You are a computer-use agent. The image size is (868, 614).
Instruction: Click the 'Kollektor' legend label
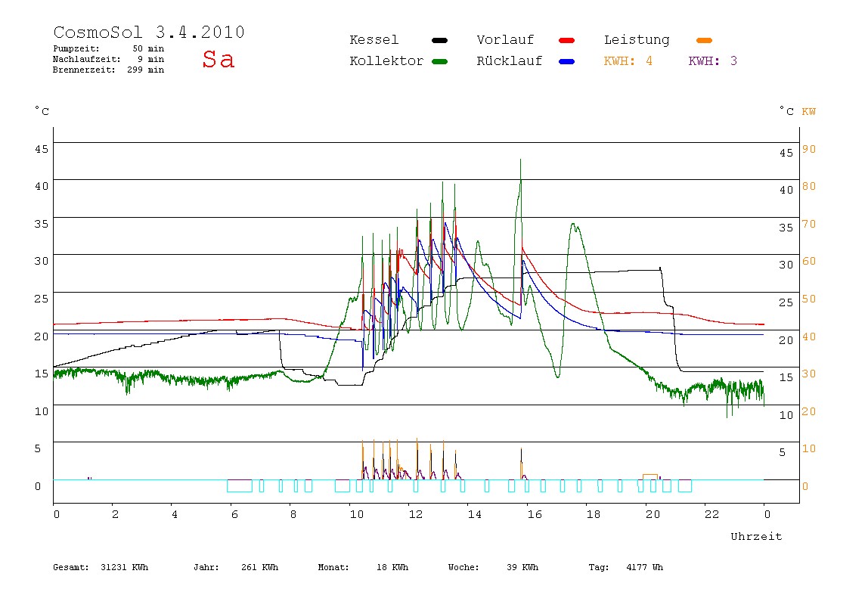386,61
